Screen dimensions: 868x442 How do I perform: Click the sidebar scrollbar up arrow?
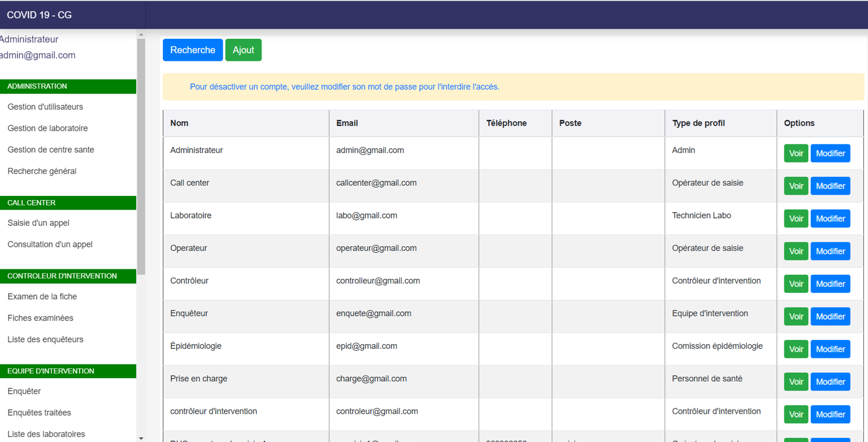[141, 35]
